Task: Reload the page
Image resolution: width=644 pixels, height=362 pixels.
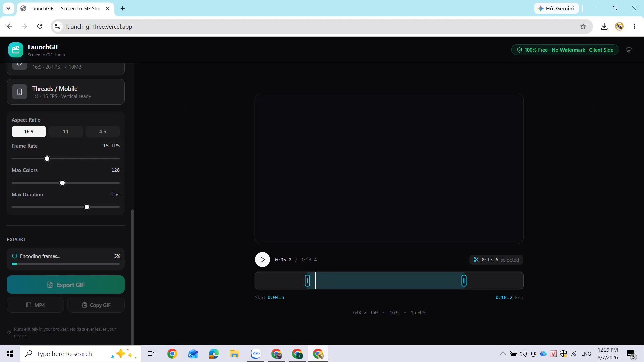Action: [x=40, y=26]
